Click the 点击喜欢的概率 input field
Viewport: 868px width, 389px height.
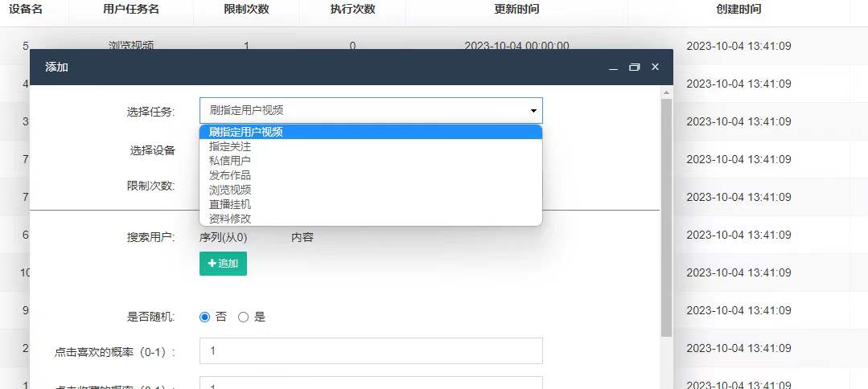tap(371, 351)
